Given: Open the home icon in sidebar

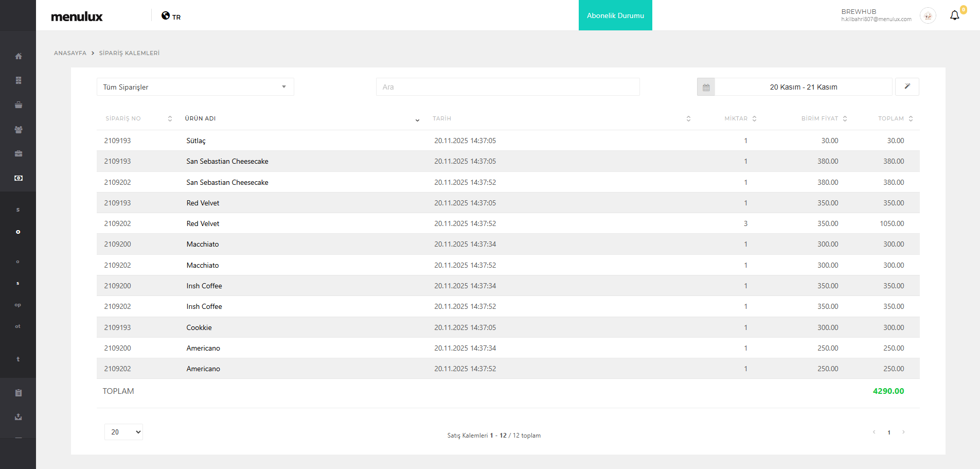Looking at the screenshot, I should click(19, 56).
